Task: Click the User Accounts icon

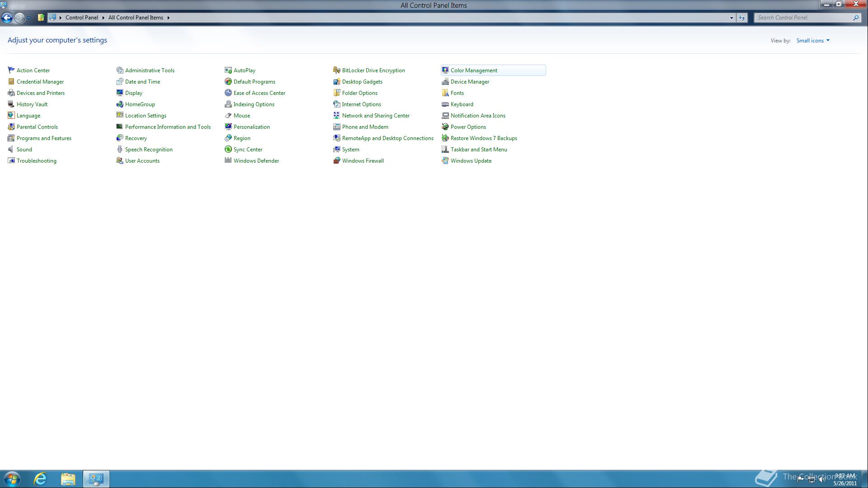Action: coord(120,160)
